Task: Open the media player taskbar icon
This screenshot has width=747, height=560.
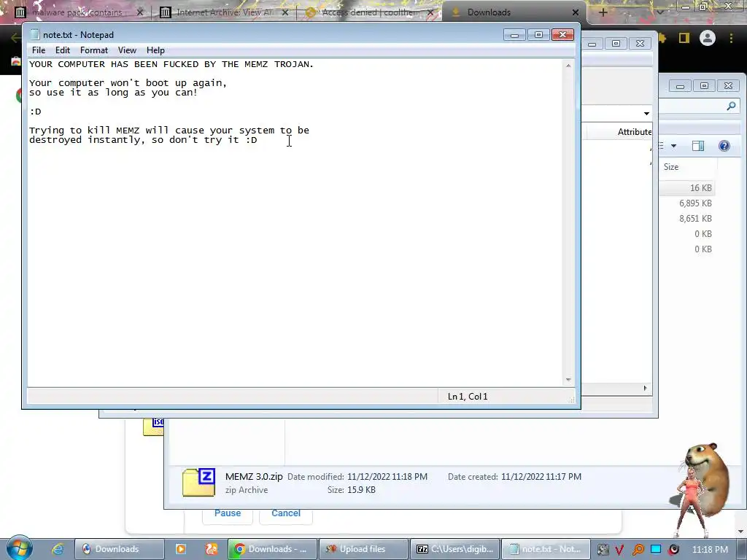Action: (181, 549)
